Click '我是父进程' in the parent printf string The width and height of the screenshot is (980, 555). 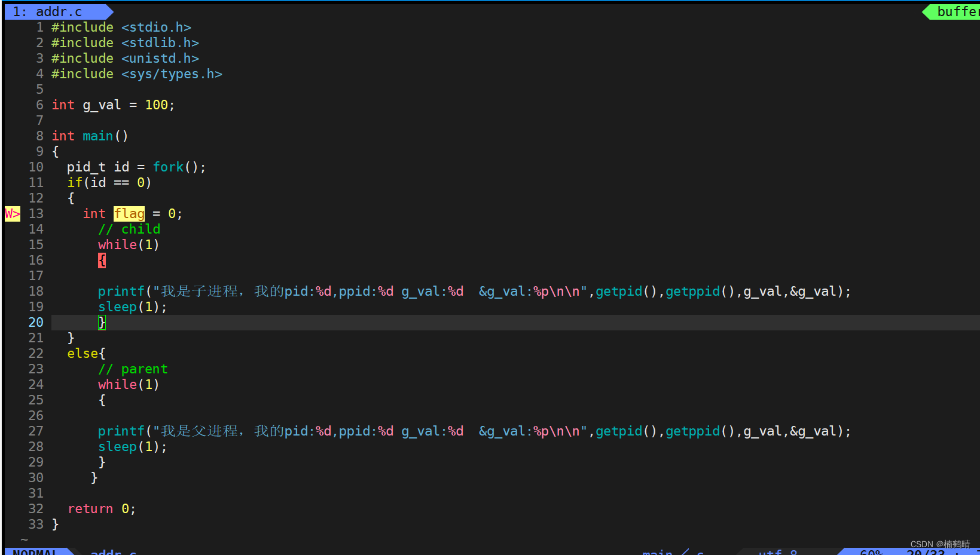point(199,431)
